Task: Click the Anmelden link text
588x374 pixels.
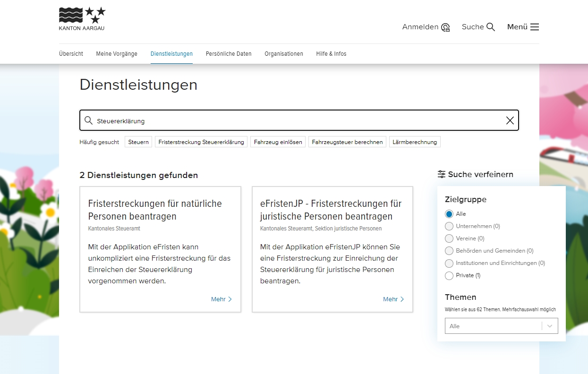Action: click(420, 27)
